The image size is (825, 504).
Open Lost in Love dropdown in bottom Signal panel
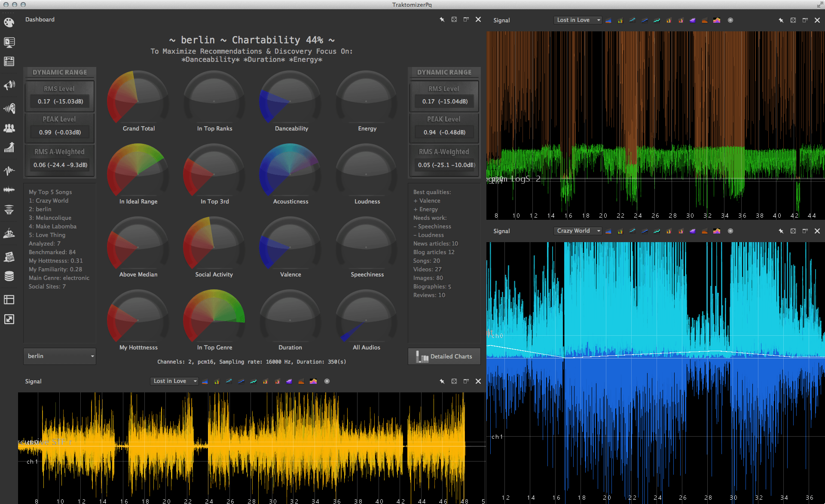(x=174, y=381)
